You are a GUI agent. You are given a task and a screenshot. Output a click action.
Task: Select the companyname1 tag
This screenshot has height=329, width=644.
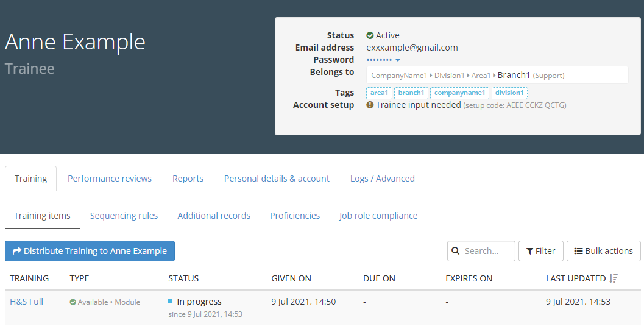[459, 93]
